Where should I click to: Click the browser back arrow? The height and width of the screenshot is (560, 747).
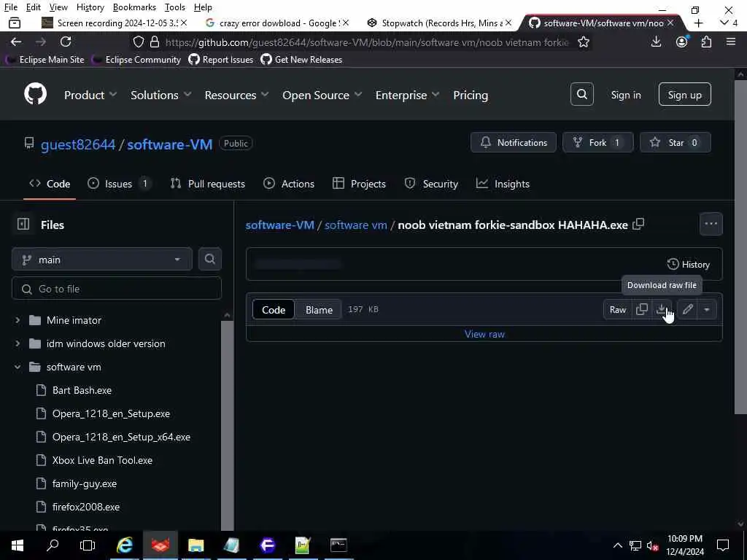(x=16, y=42)
